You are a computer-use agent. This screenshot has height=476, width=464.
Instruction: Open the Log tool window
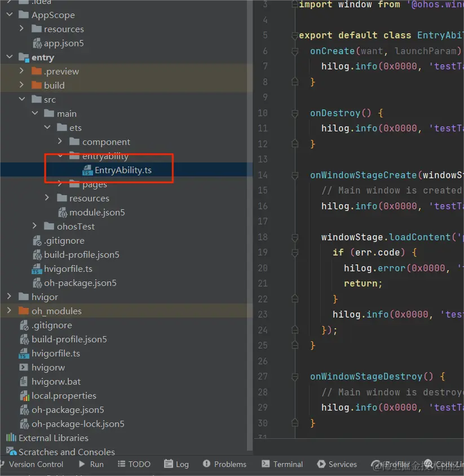pos(176,464)
